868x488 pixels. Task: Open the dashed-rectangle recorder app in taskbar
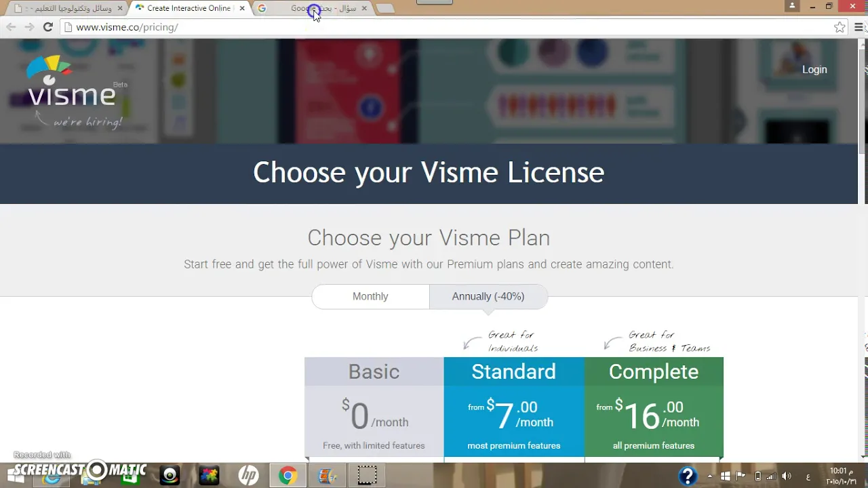(x=367, y=476)
